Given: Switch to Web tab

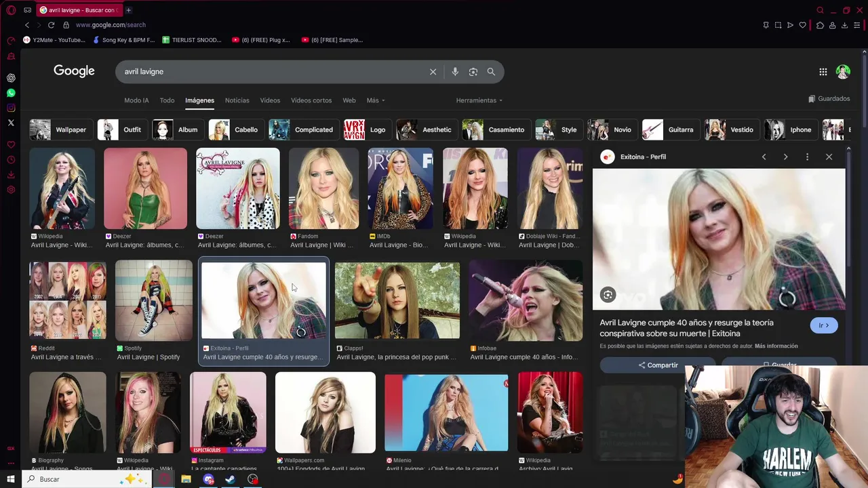Looking at the screenshot, I should (x=349, y=100).
